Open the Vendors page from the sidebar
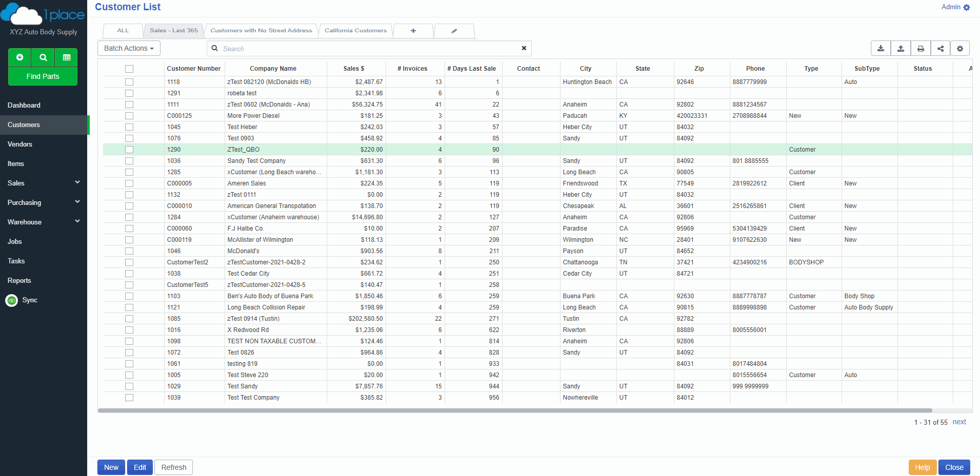The image size is (980, 476). pos(20,144)
